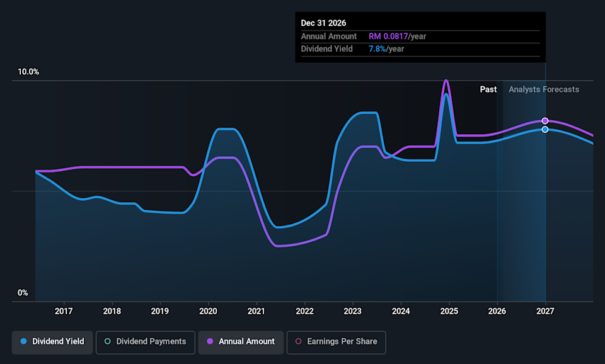Screen dimensions: 605x364
Task: Click the 2020 year axis label
Action: click(208, 310)
